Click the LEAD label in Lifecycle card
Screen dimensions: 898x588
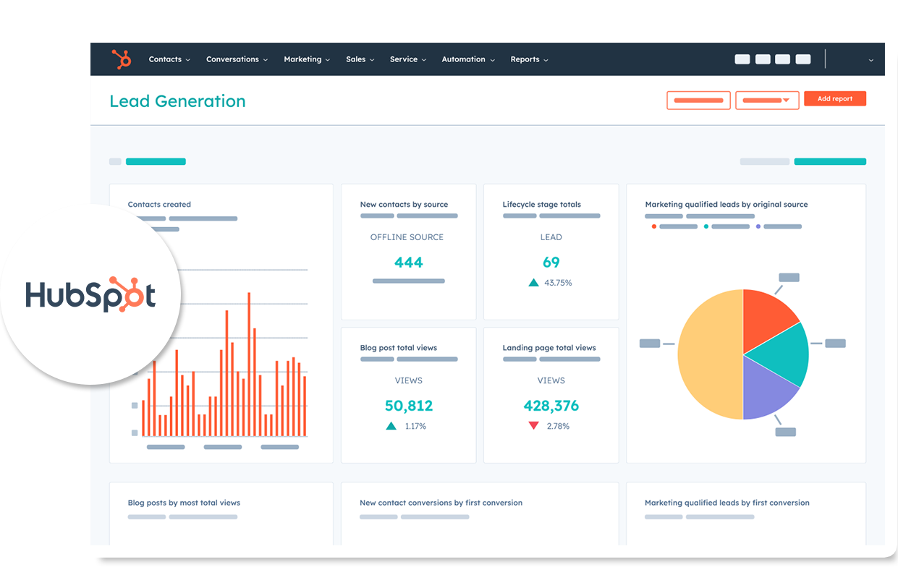point(551,237)
